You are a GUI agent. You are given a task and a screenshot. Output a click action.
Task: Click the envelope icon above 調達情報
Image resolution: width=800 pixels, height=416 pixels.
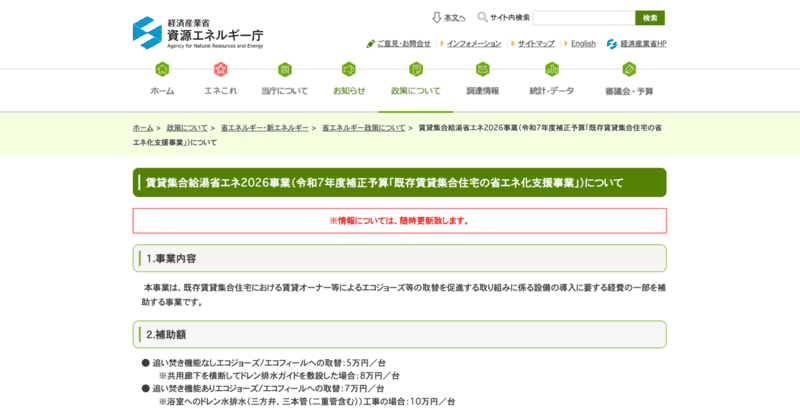(483, 69)
